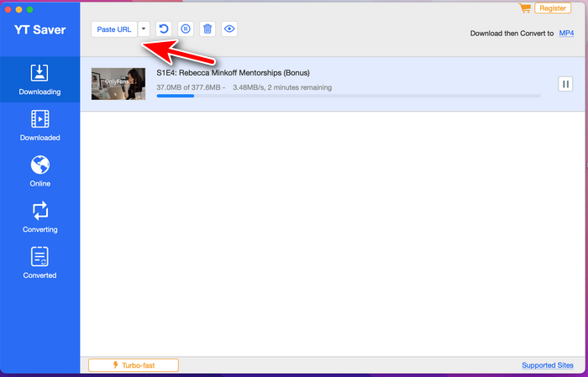Select the S1E4: Rebecca Minkoff Mentorships title
This screenshot has height=377, width=588.
coord(233,73)
